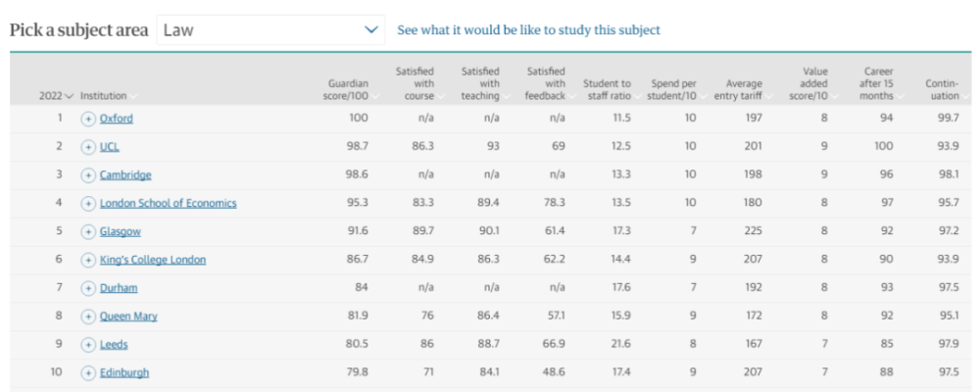The height and width of the screenshot is (392, 980).
Task: Open the Edinburgh institution link
Action: pos(124,373)
